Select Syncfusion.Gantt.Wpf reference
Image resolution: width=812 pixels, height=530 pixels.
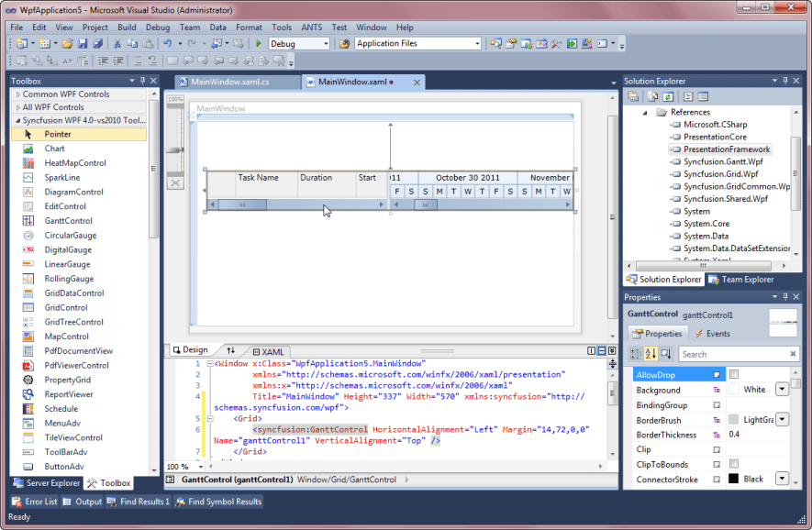(723, 162)
